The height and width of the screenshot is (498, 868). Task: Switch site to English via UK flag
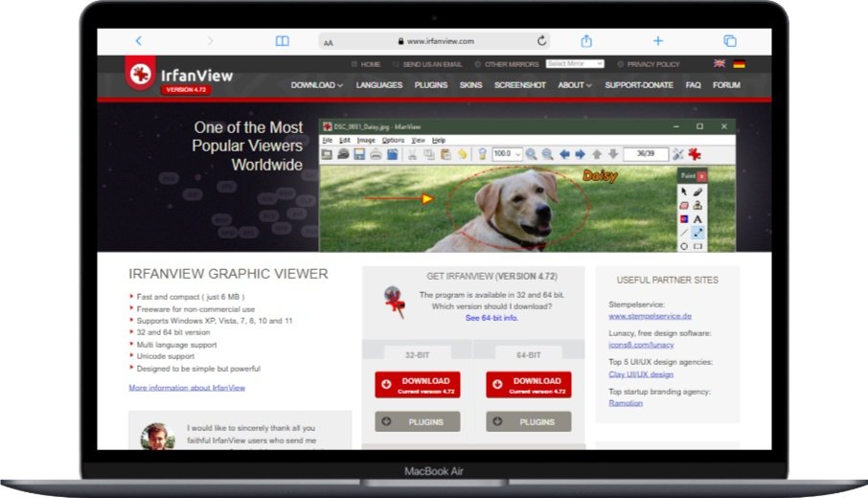tap(720, 63)
